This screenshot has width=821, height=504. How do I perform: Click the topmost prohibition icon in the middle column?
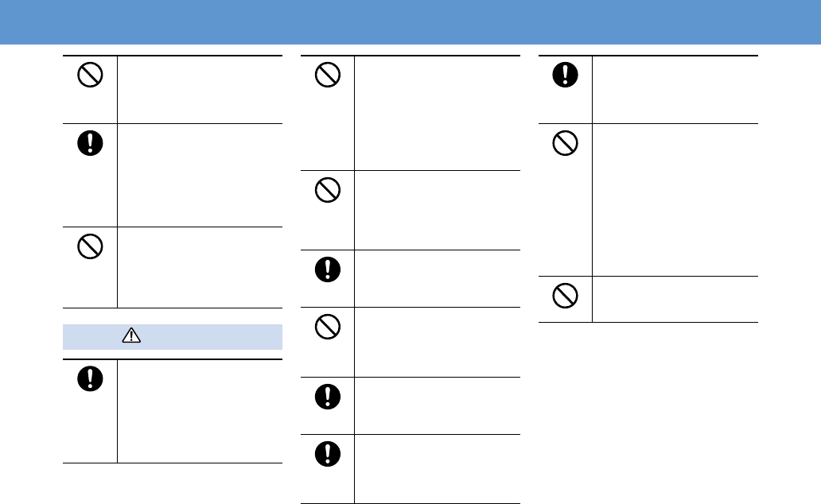[x=328, y=75]
